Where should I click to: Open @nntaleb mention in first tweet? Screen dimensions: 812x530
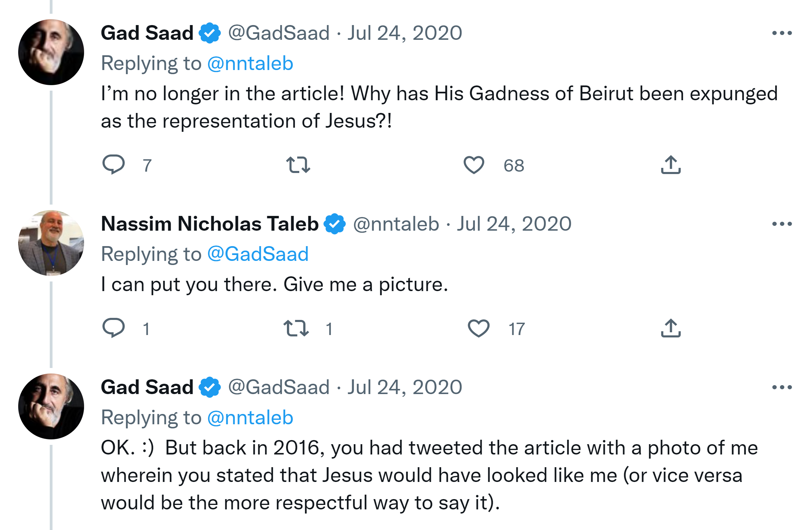click(x=250, y=63)
